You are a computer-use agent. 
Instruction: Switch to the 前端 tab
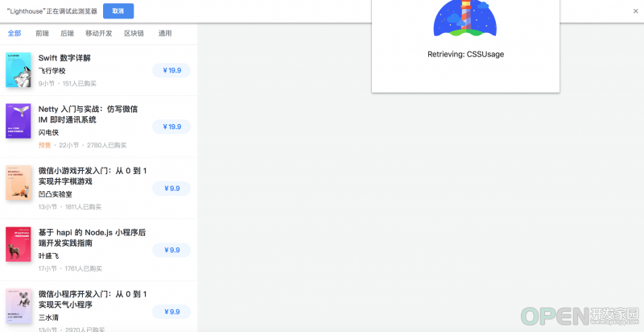tap(42, 33)
